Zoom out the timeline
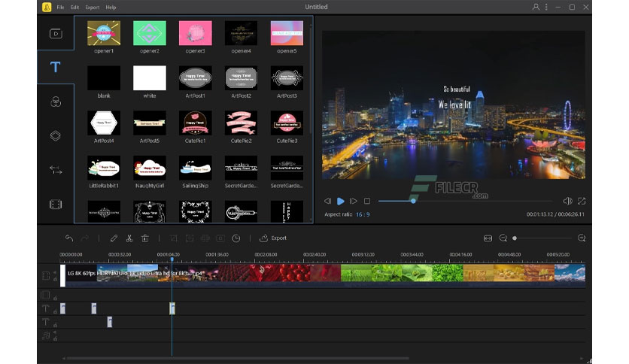 click(x=503, y=238)
